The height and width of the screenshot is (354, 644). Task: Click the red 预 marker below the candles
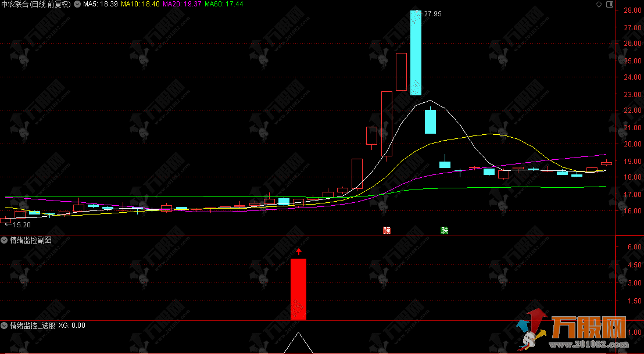click(387, 230)
